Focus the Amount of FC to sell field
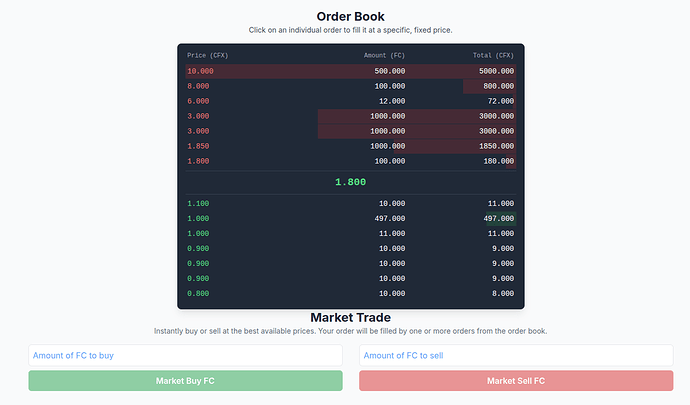The image size is (690, 405). (516, 356)
